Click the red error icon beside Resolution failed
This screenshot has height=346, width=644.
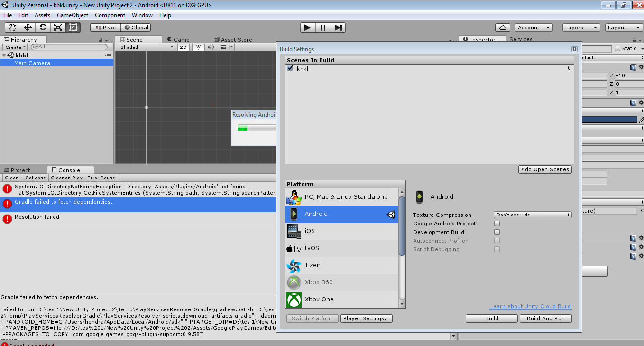coord(7,219)
